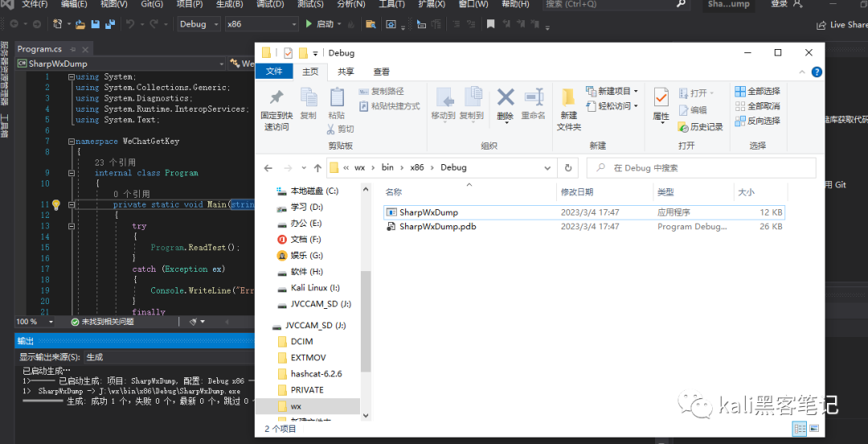Open the New Item dropdown in ribbon
868x444 pixels.
click(635, 92)
